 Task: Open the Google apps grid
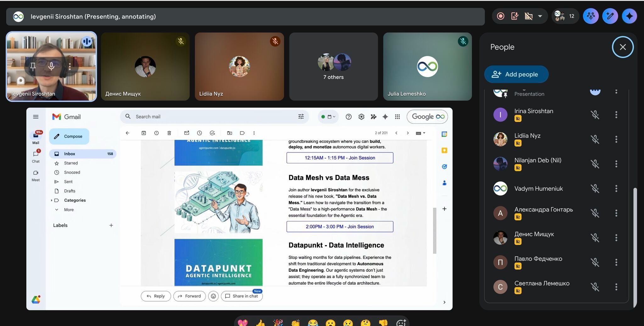[x=397, y=117]
